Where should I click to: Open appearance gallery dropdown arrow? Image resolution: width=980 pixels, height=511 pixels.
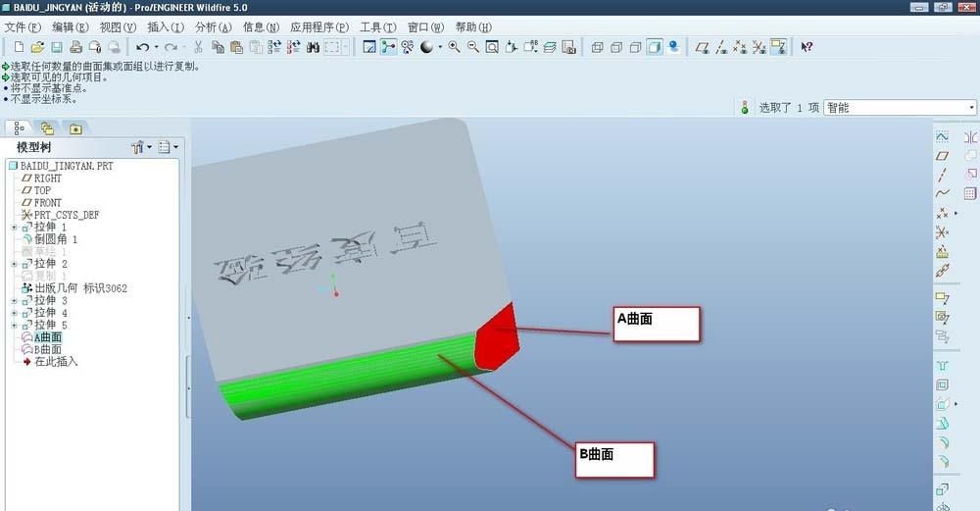click(440, 47)
